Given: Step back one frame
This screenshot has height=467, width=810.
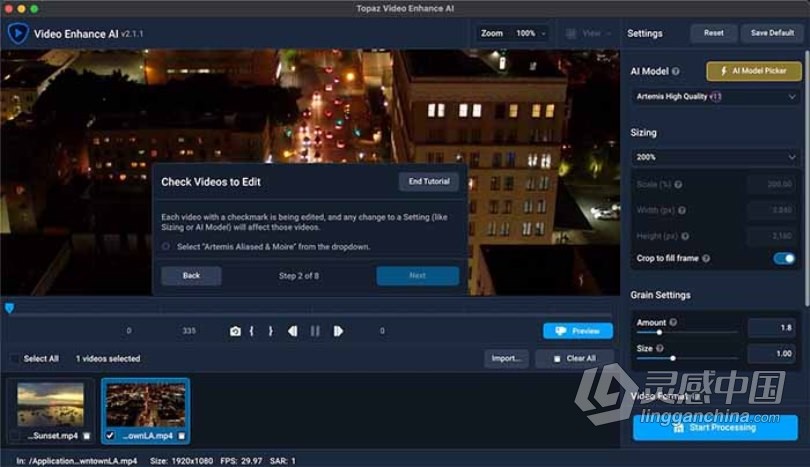Looking at the screenshot, I should (x=292, y=331).
